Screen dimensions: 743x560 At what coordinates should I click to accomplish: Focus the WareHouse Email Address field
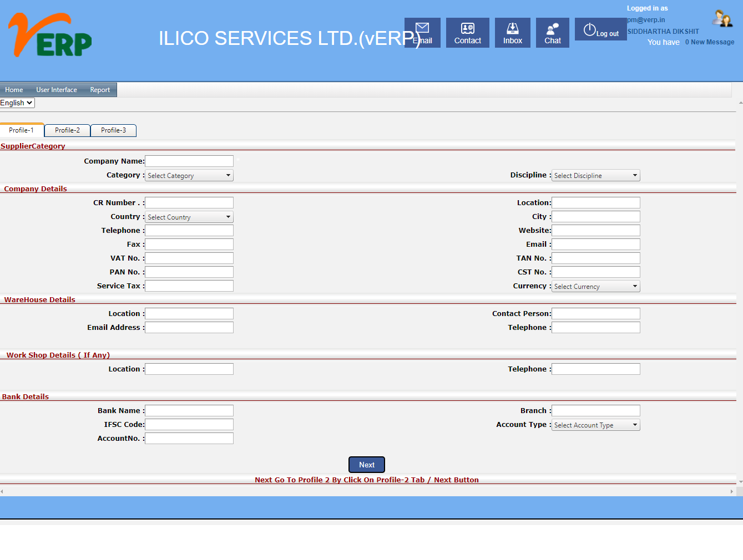pyautogui.click(x=189, y=328)
